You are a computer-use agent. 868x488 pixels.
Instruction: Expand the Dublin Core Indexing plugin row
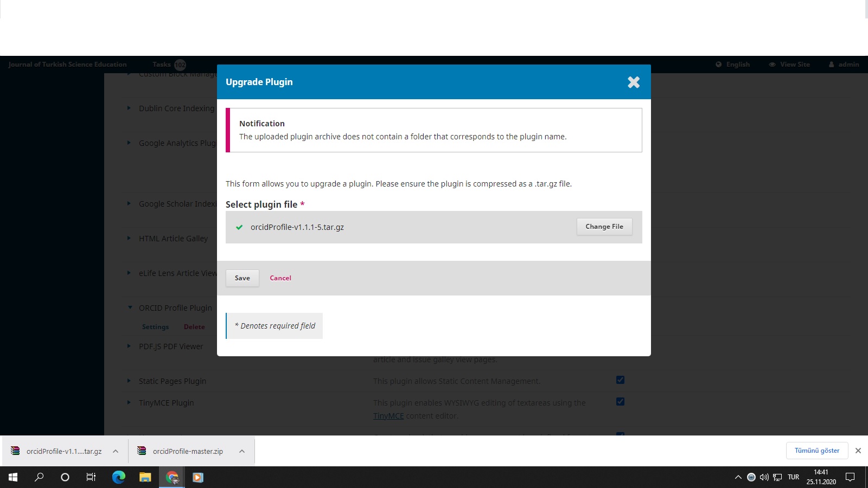[129, 108]
